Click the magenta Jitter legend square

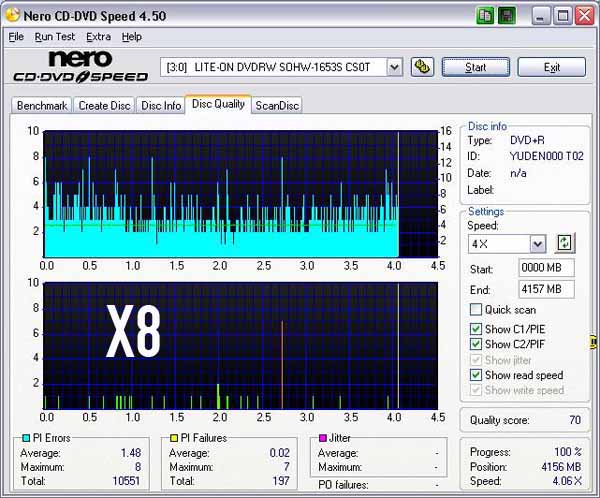point(323,438)
